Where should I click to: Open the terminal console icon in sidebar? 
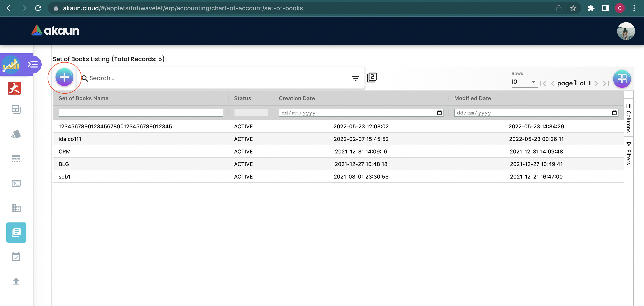(16, 183)
